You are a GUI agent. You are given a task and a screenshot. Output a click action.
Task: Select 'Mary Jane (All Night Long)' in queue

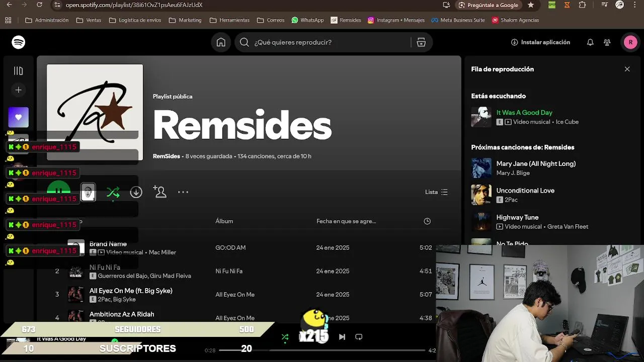tap(536, 163)
